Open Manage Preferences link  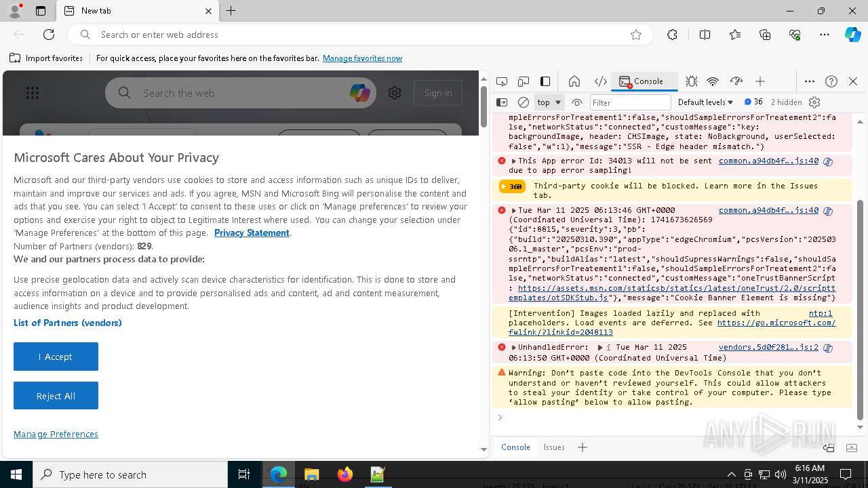(x=56, y=434)
